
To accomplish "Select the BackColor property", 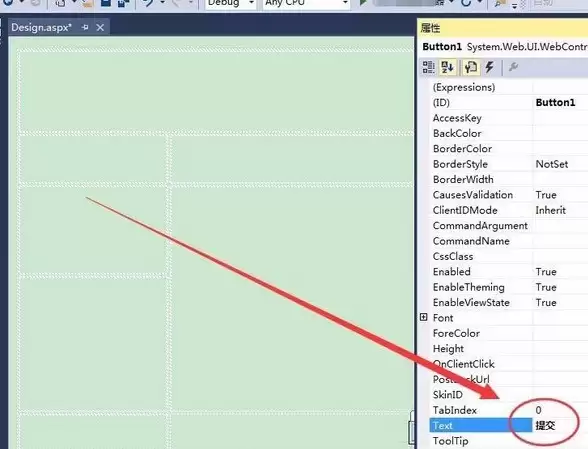I will click(457, 133).
